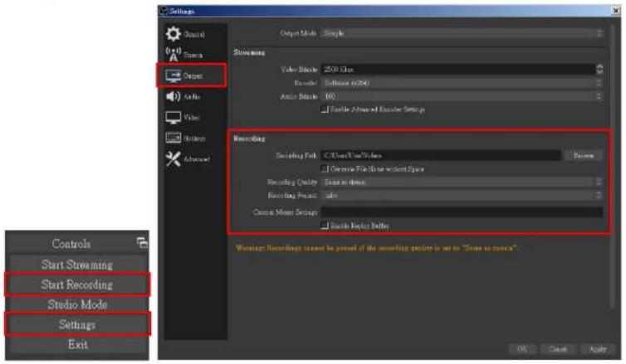Select the Audio label in settings sidebar

(192, 96)
